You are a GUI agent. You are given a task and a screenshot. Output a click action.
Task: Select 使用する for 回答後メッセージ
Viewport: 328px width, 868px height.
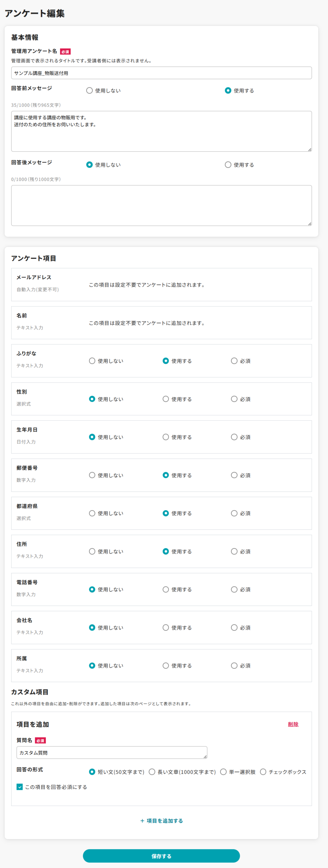[228, 165]
